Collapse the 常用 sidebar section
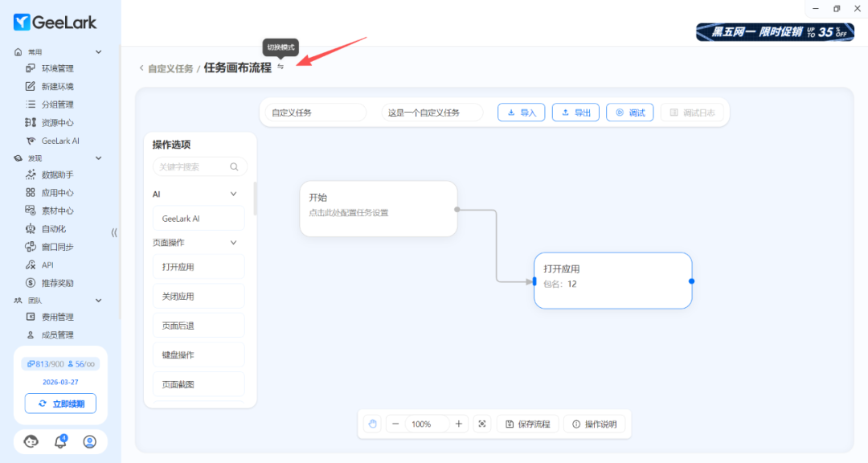 [99, 52]
